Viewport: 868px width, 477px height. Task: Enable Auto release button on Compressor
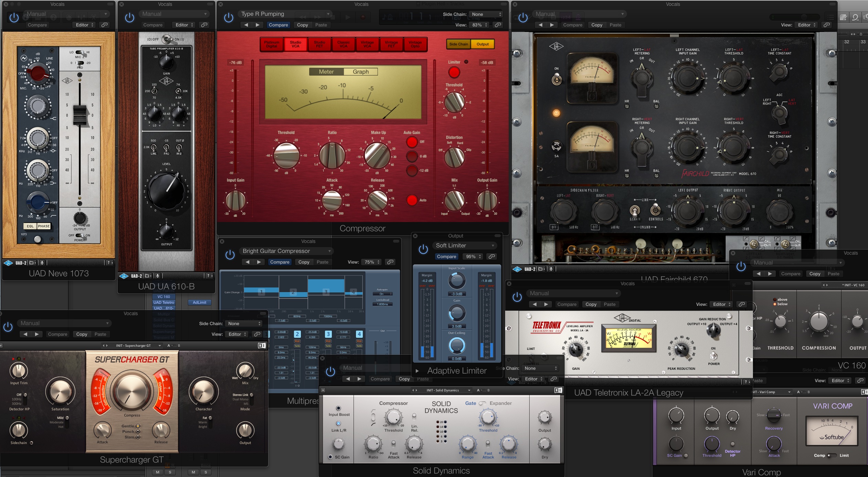[x=412, y=200]
